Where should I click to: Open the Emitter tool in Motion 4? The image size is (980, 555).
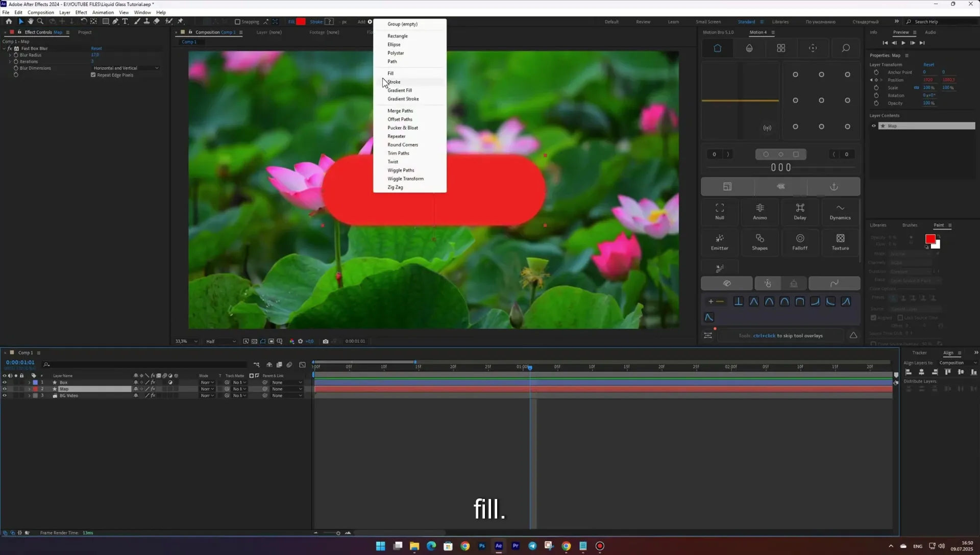click(x=720, y=242)
